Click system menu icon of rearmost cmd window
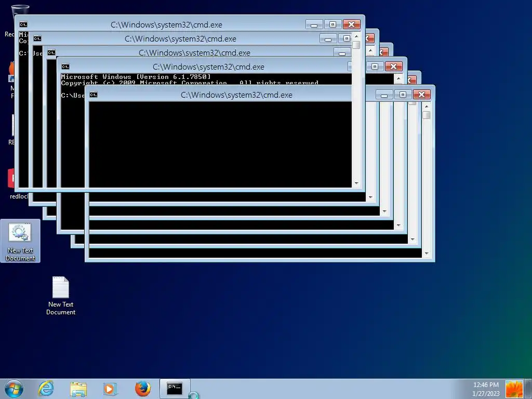532x399 pixels. 23,24
